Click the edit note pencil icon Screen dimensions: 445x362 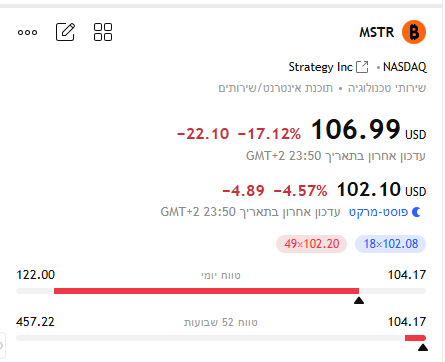pos(65,32)
